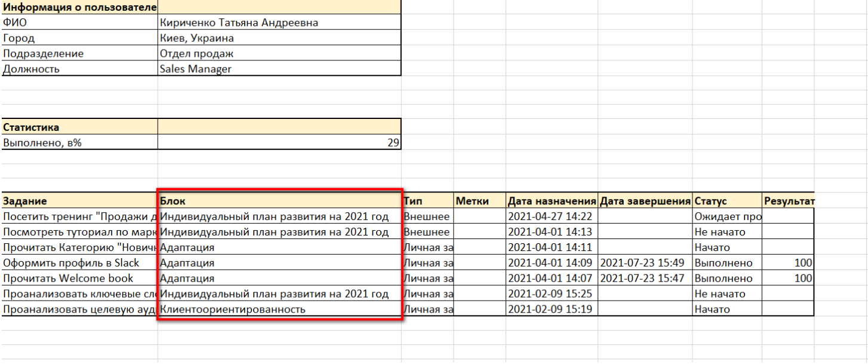Click 'Внешнее' in the 'Посетить тренинг' row
The image size is (868, 364).
(x=428, y=216)
